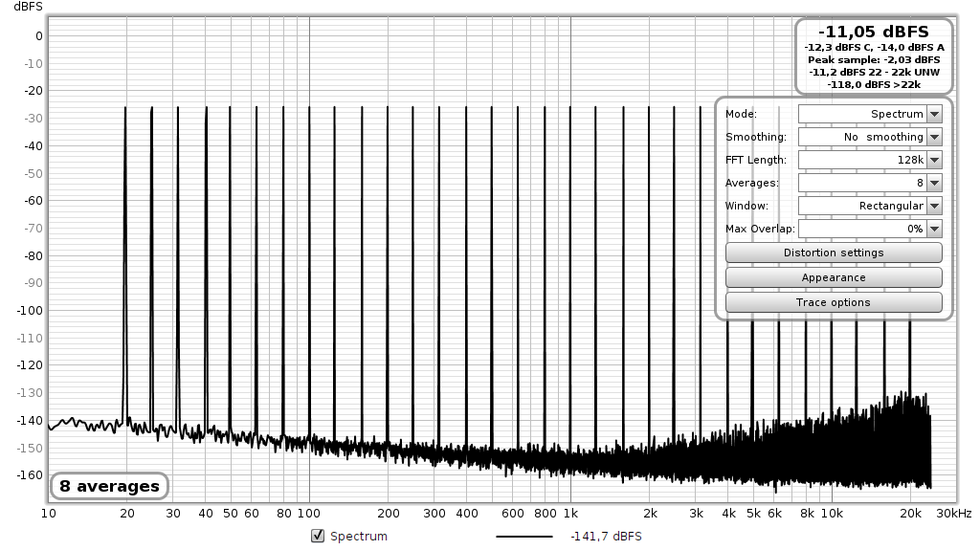980x550 pixels.
Task: Click the '-11,2 dBFS 22 - 22k UNW' line
Action: point(874,73)
